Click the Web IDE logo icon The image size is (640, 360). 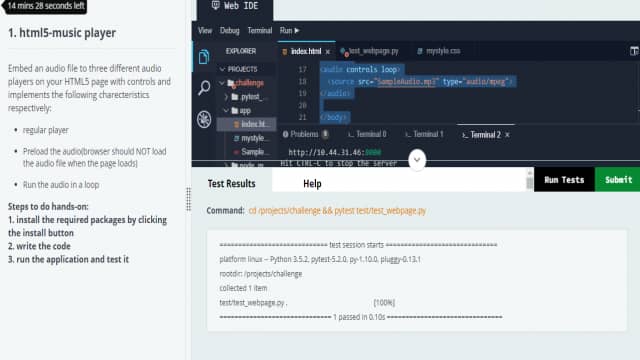pos(216,5)
